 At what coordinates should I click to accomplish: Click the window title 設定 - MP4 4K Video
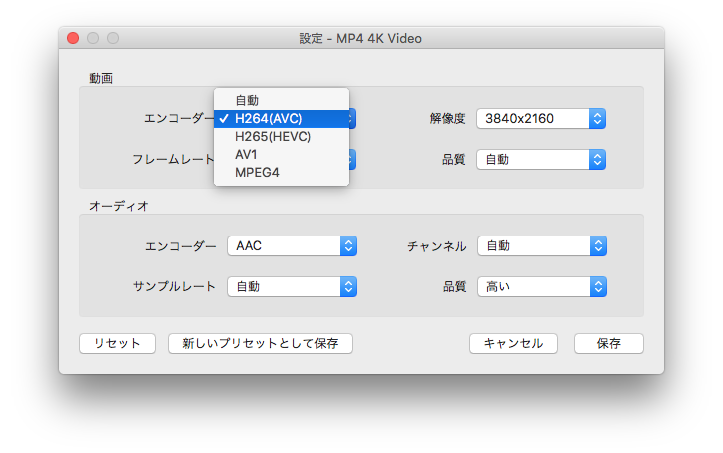click(361, 39)
